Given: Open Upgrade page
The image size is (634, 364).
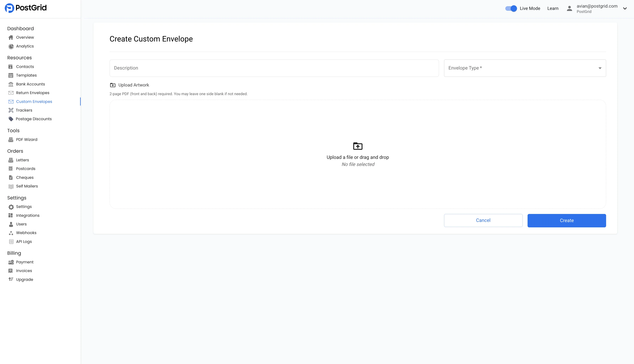Looking at the screenshot, I should (25, 279).
